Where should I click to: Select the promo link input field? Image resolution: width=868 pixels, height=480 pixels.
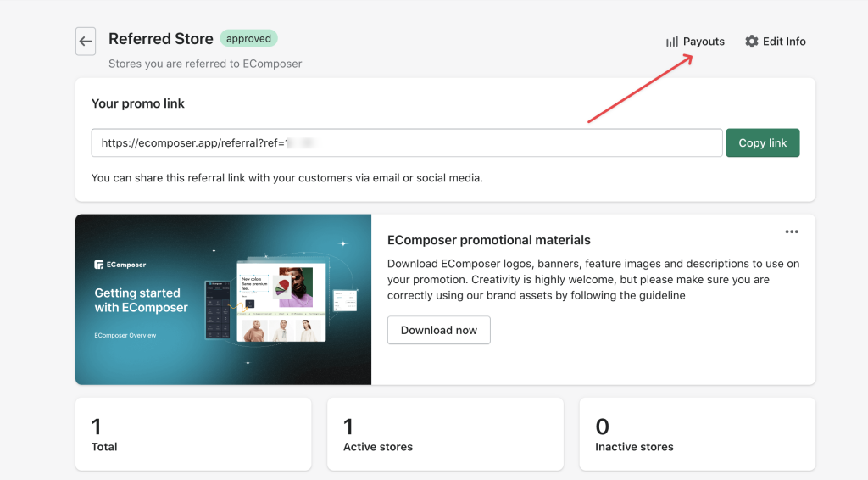407,142
